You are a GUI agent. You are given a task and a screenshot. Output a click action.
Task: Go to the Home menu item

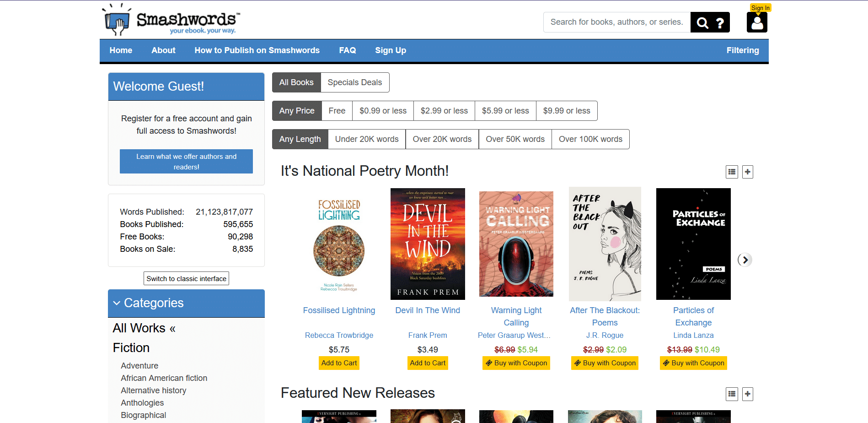coord(121,50)
